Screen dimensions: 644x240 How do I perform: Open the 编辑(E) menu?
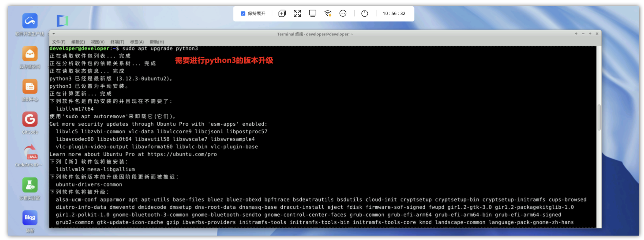pos(78,42)
